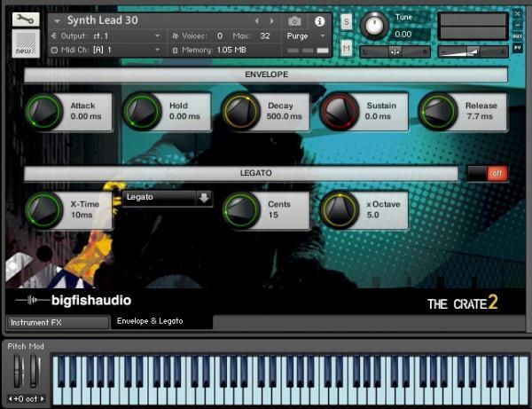Screen dimensions: 532x409
Task: Open the Output st. 1 dropdown
Action: (x=158, y=36)
